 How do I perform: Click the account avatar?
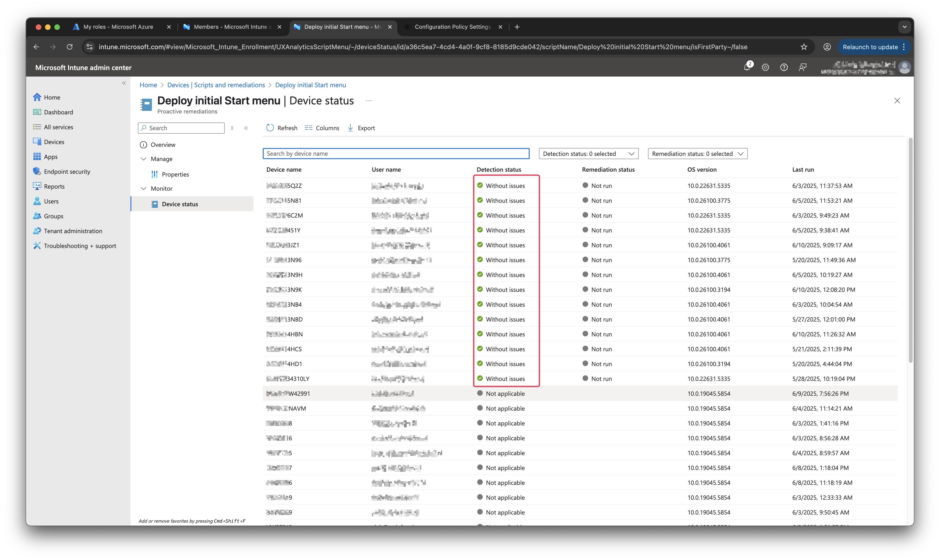coord(904,68)
